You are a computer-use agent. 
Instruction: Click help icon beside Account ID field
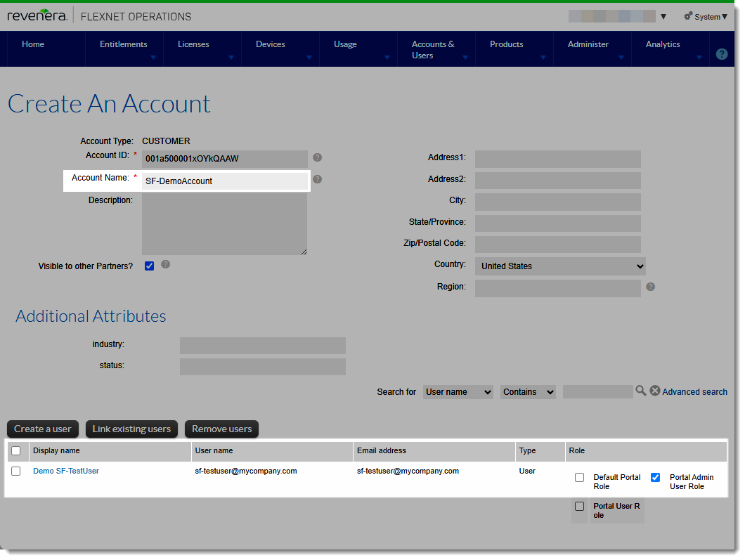(318, 157)
